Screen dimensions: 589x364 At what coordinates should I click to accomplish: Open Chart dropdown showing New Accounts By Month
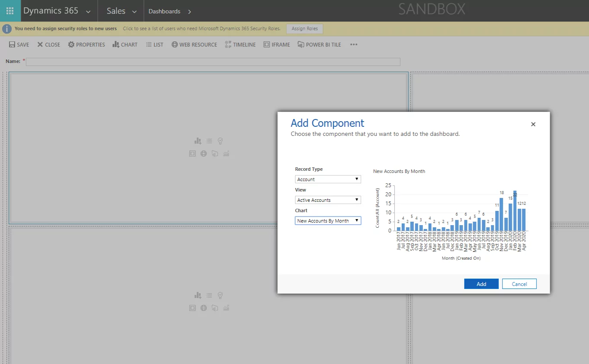pos(328,220)
